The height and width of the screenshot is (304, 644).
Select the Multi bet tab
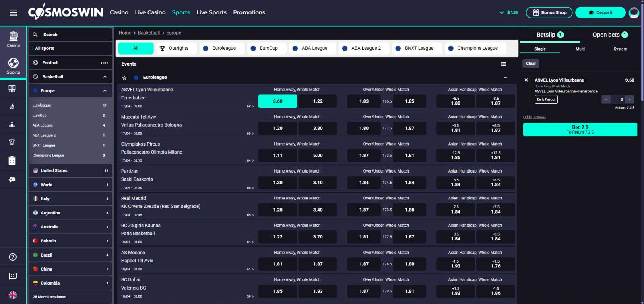pyautogui.click(x=580, y=49)
